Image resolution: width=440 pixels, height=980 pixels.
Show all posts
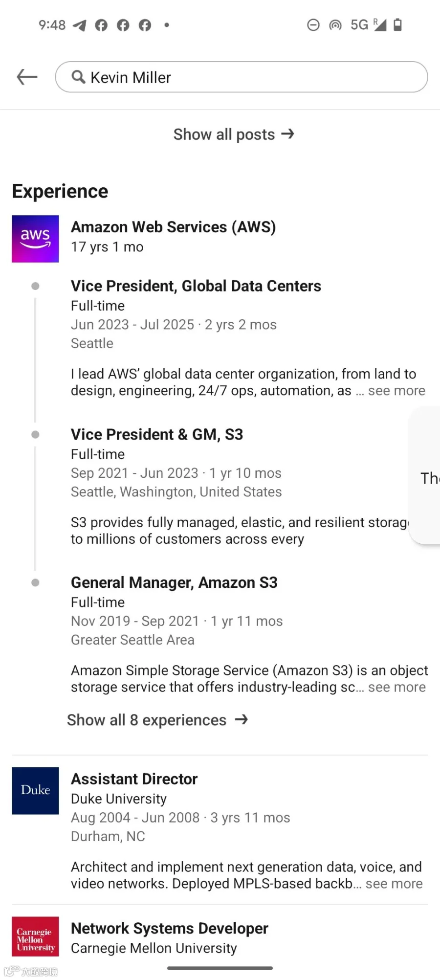[234, 134]
